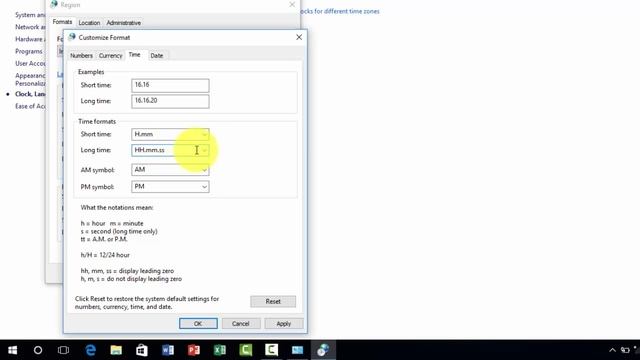
Task: Open Administrative tab in Region window
Action: [x=123, y=23]
